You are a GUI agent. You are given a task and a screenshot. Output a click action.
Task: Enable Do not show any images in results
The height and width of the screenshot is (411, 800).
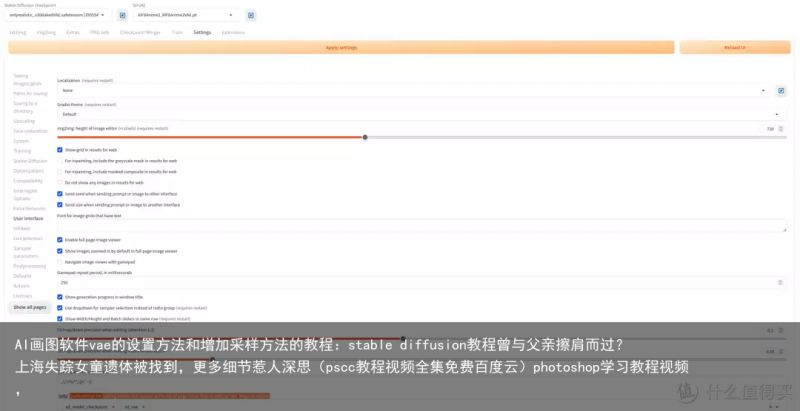[x=60, y=183]
